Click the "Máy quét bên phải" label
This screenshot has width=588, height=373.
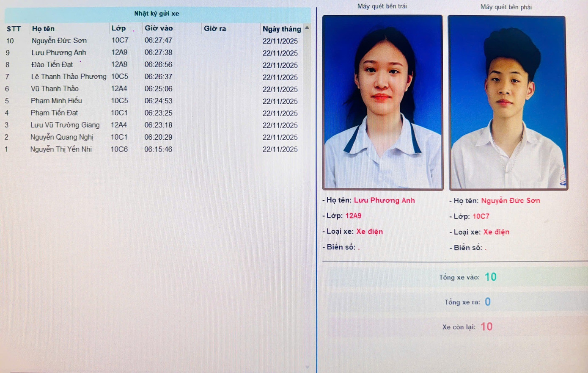pos(506,6)
